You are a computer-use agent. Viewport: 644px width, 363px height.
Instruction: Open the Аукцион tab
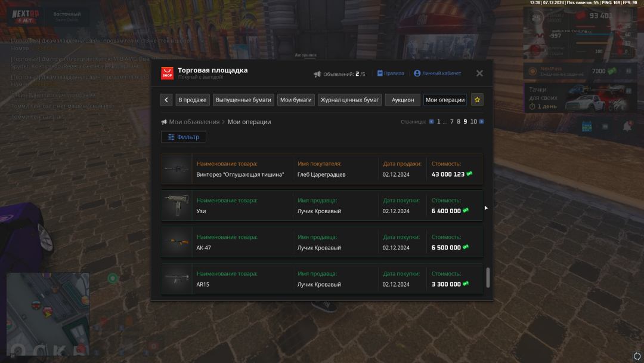(402, 100)
